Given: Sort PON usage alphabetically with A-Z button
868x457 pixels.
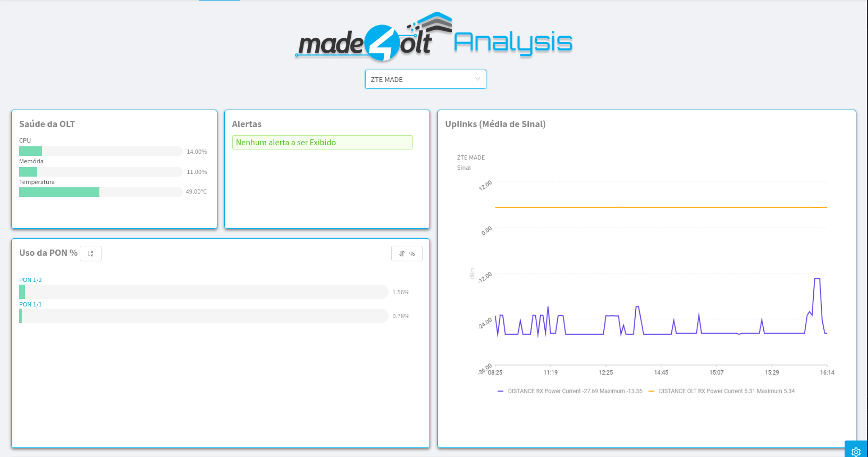Looking at the screenshot, I should tap(90, 254).
